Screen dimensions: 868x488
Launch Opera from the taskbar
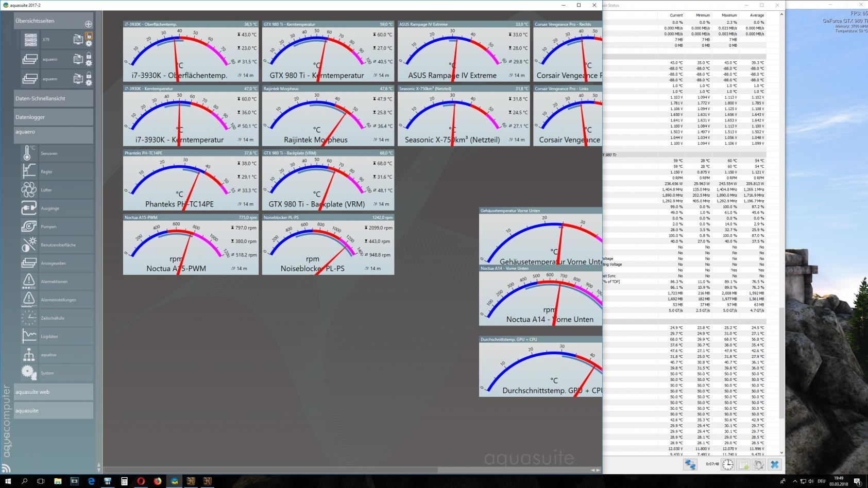click(x=141, y=481)
